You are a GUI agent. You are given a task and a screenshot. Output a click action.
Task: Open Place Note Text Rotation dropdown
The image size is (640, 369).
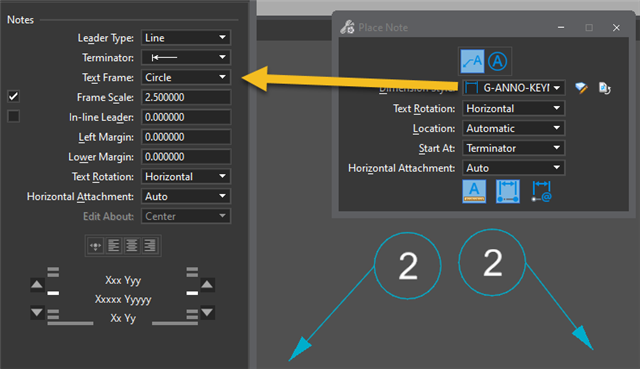point(514,109)
